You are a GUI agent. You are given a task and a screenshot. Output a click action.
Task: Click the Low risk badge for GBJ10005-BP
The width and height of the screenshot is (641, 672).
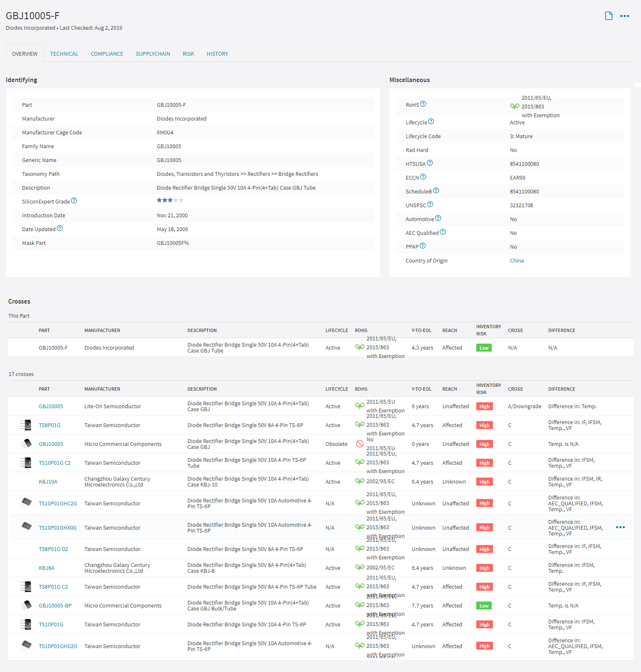(x=484, y=605)
